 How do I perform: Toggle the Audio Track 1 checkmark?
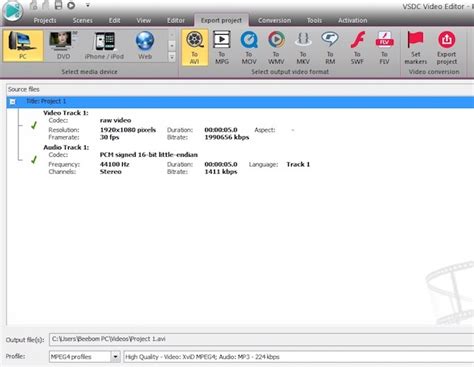point(34,160)
